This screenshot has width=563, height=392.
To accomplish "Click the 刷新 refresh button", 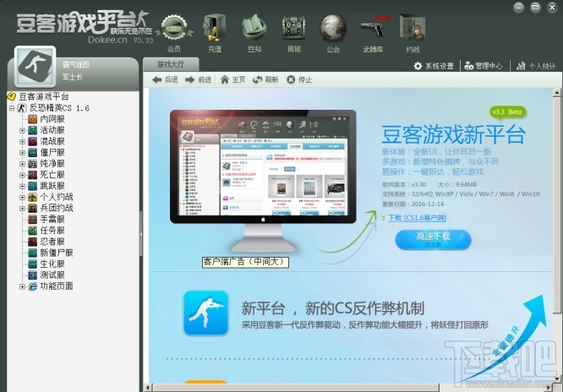I will tap(265, 79).
